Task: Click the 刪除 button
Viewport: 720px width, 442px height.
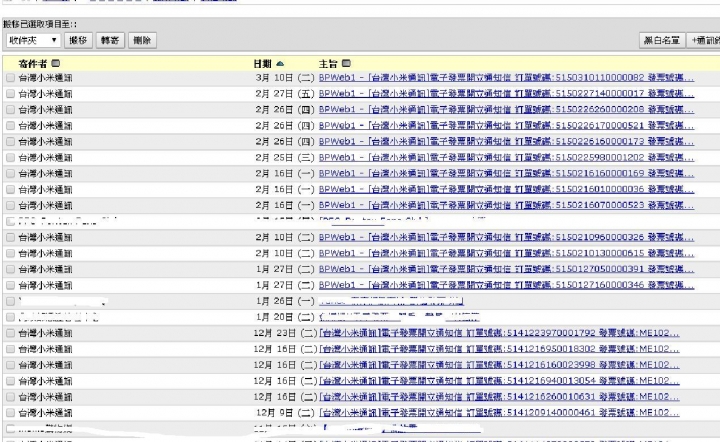Action: (x=142, y=40)
